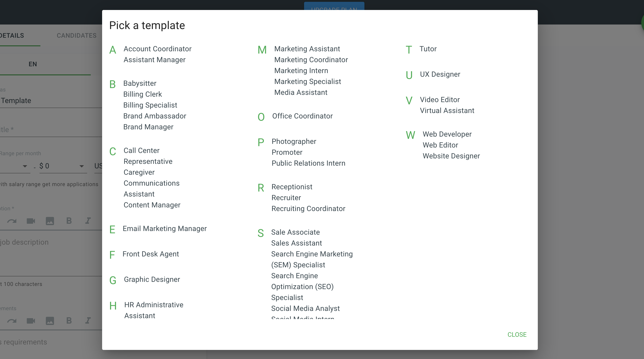Click the video camera icon in description toolbar
The width and height of the screenshot is (644, 359).
click(31, 221)
